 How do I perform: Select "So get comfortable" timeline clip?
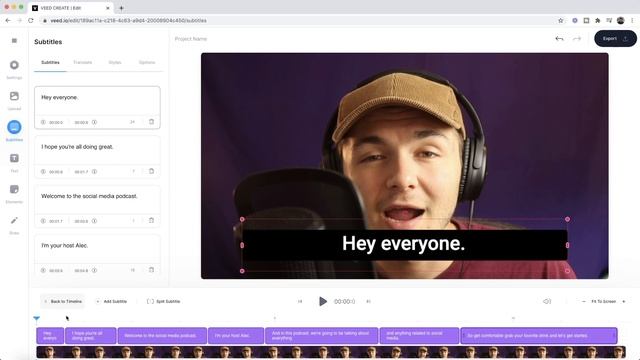[539, 336]
